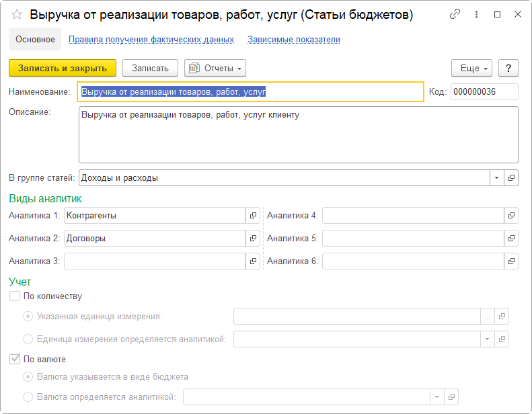This screenshot has height=414, width=532.
Task: Copy link to this item via the chain icon
Action: click(455, 14)
